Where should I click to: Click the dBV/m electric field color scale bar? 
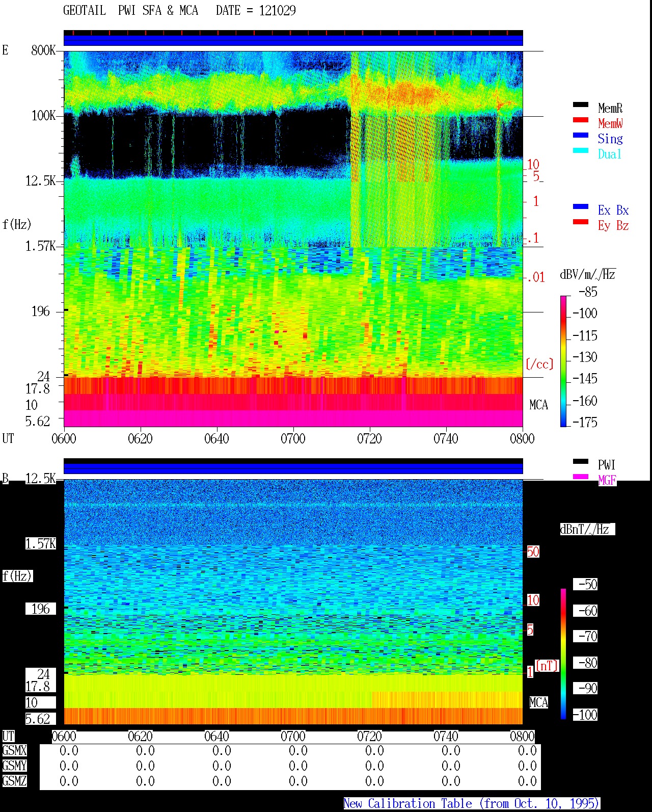coord(563,361)
